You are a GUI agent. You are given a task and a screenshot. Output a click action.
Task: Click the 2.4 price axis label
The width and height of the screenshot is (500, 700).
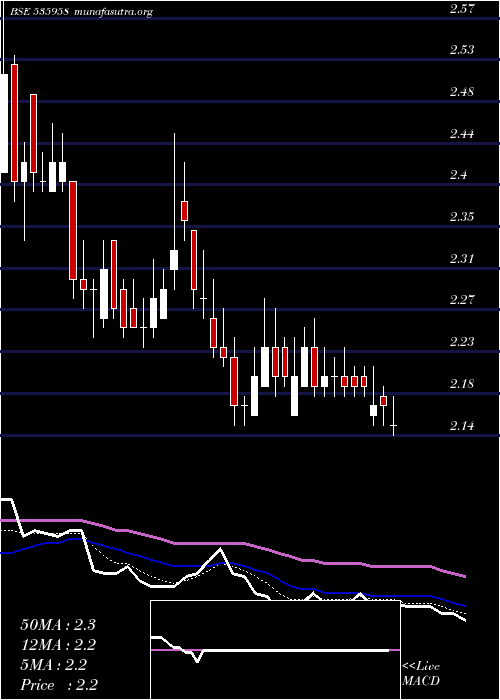coord(459,175)
